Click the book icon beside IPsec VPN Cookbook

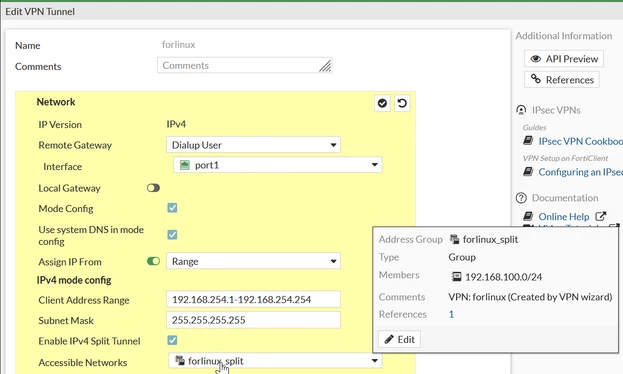tap(528, 141)
